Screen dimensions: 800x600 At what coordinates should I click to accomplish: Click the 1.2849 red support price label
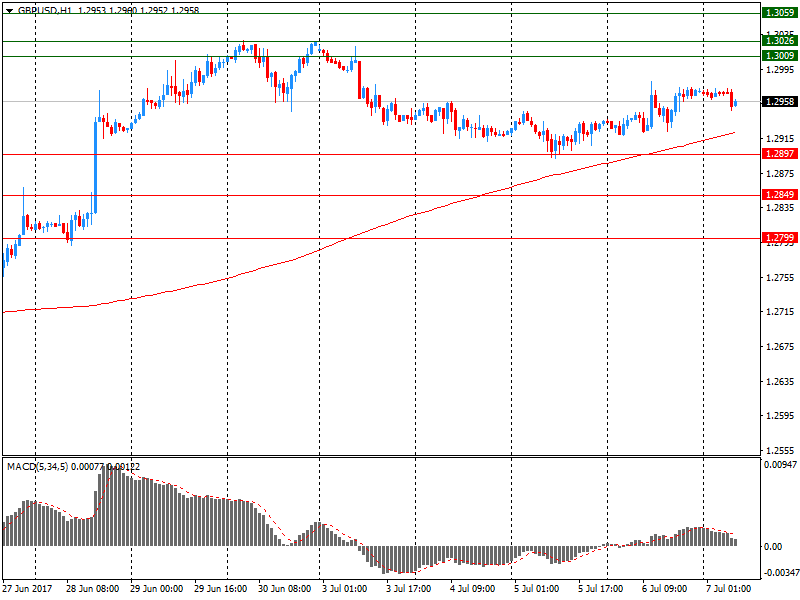click(779, 194)
